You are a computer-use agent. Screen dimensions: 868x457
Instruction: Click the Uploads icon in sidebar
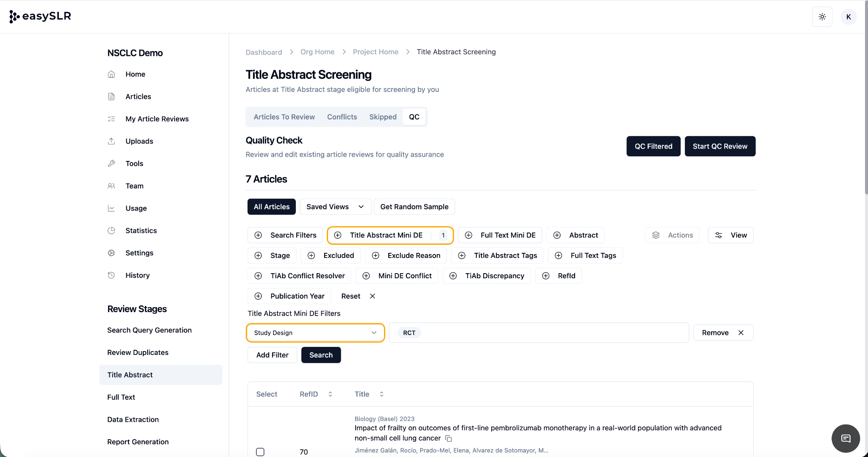click(x=111, y=141)
